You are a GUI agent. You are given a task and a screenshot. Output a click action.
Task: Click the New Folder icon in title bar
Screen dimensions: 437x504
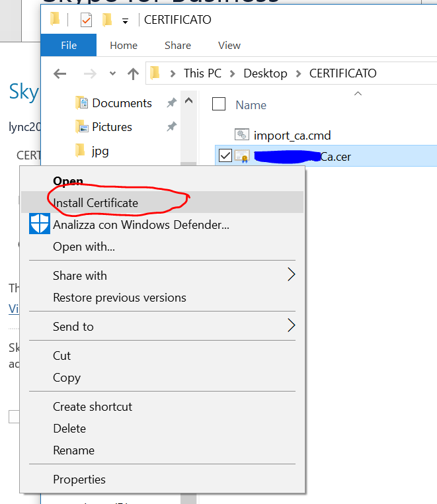coord(107,20)
